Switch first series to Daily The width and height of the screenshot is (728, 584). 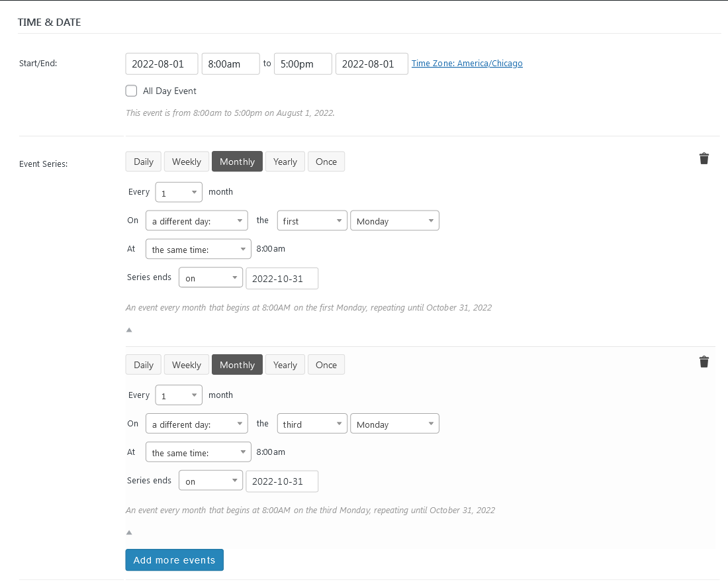click(x=144, y=162)
